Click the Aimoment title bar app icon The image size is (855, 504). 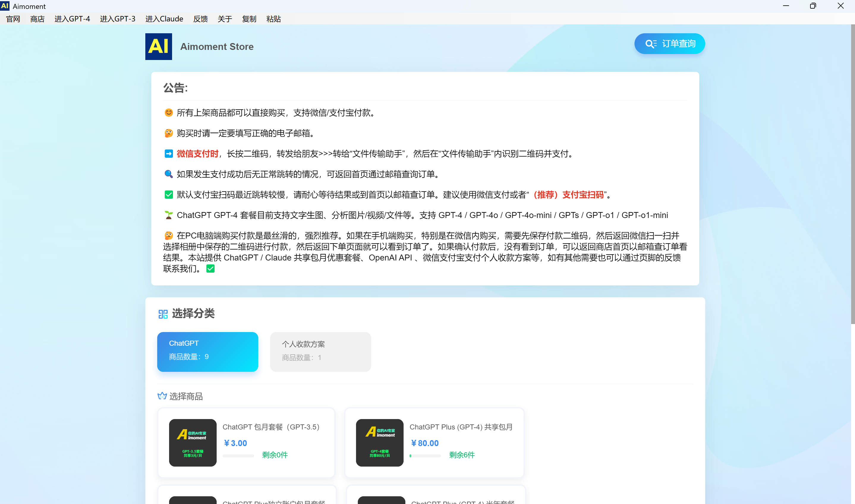click(x=5, y=6)
